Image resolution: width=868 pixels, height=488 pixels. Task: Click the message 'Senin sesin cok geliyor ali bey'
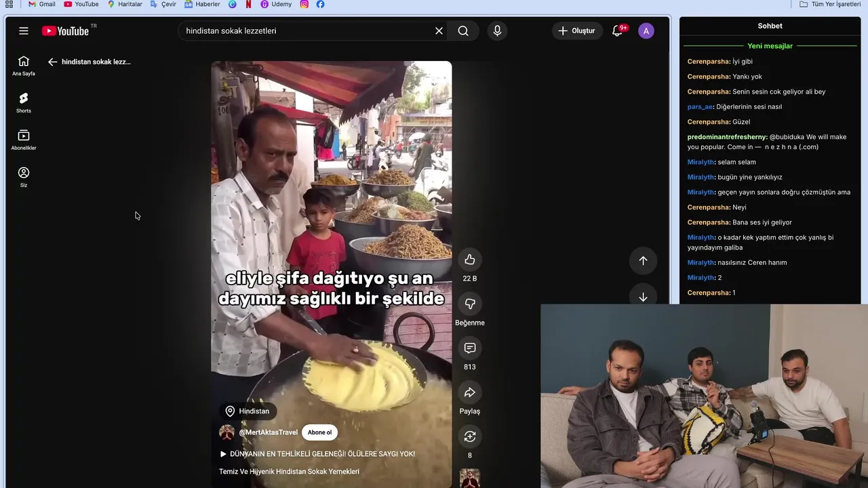point(778,91)
